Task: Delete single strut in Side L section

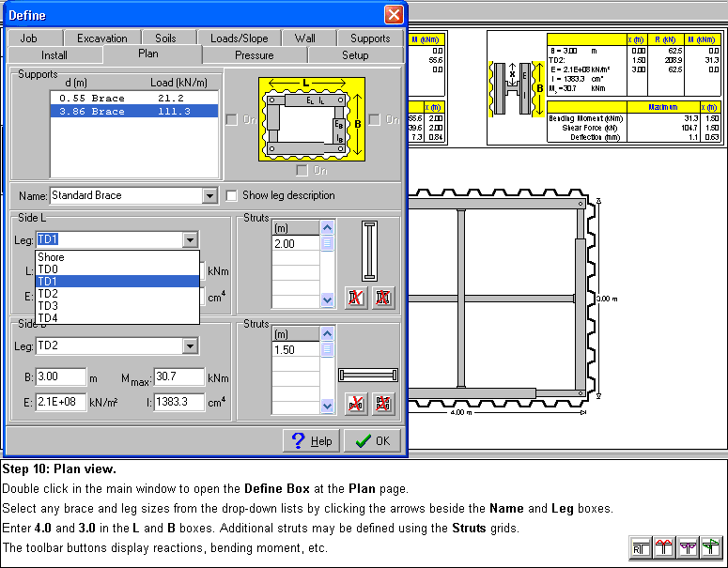Action: (x=356, y=298)
